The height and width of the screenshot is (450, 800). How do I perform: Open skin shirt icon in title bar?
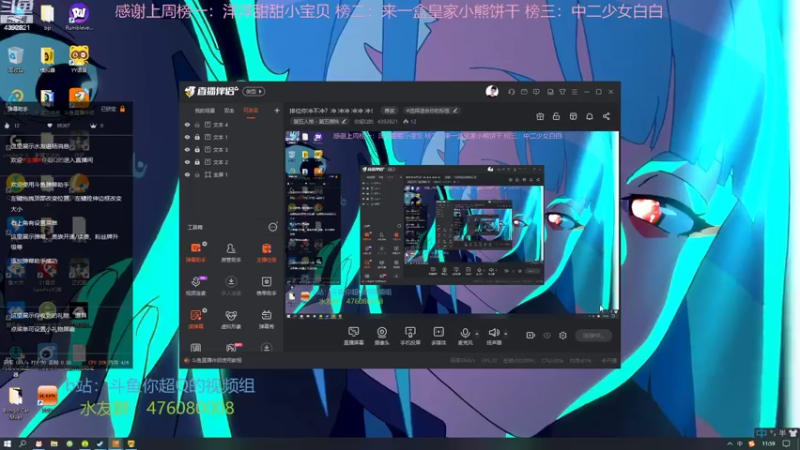(x=562, y=92)
